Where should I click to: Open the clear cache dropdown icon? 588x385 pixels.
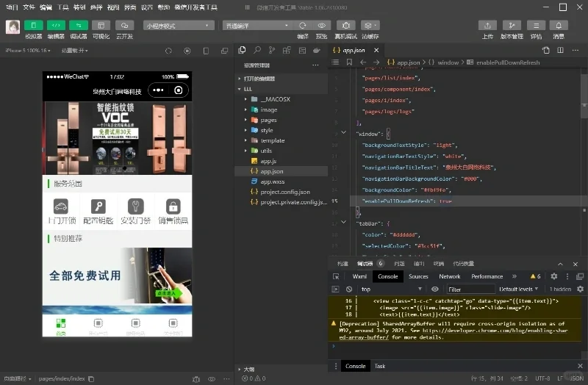coord(370,26)
